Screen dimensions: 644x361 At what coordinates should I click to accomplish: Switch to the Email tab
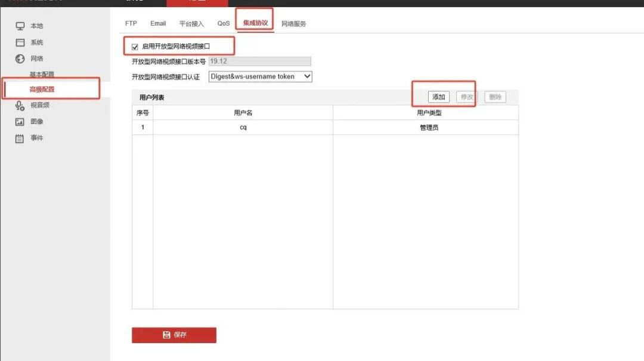158,23
